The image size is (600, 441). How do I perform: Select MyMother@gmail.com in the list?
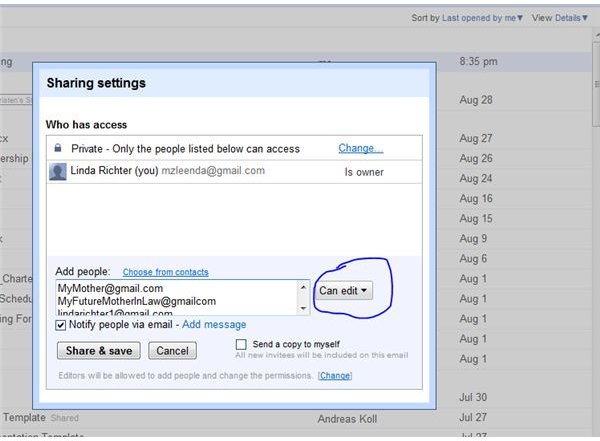pos(110,288)
